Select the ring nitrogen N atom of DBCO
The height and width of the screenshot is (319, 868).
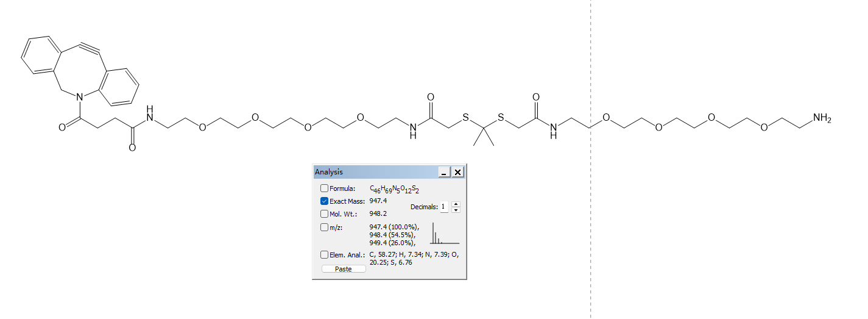pyautogui.click(x=79, y=96)
